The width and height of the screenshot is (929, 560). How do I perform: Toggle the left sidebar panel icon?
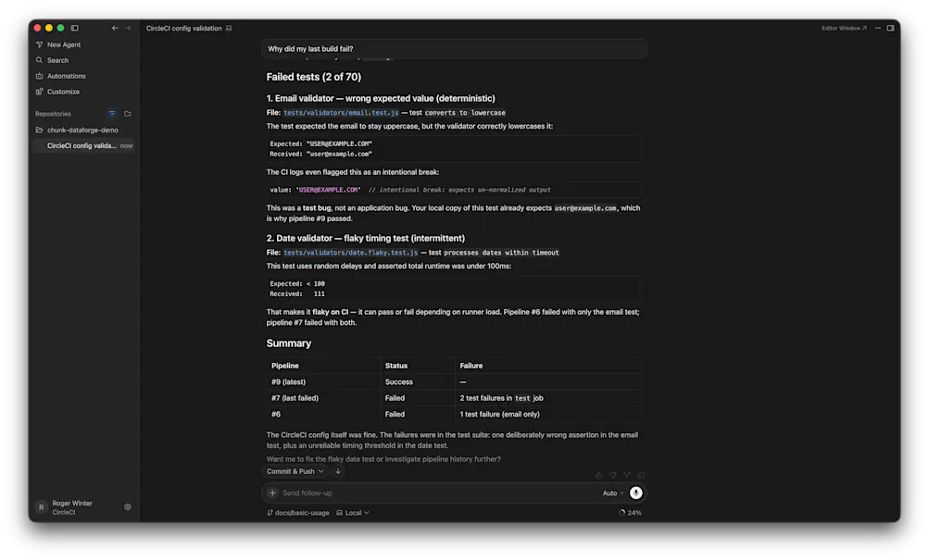tap(75, 28)
